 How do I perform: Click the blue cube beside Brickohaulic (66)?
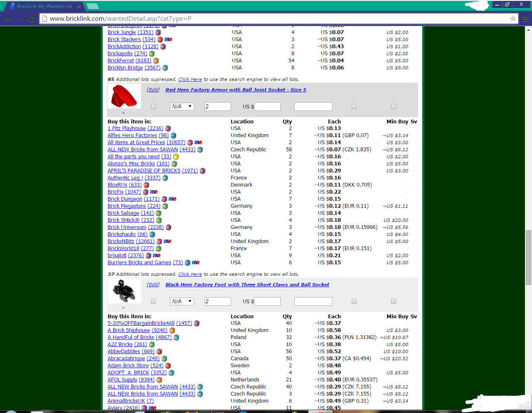point(153,235)
